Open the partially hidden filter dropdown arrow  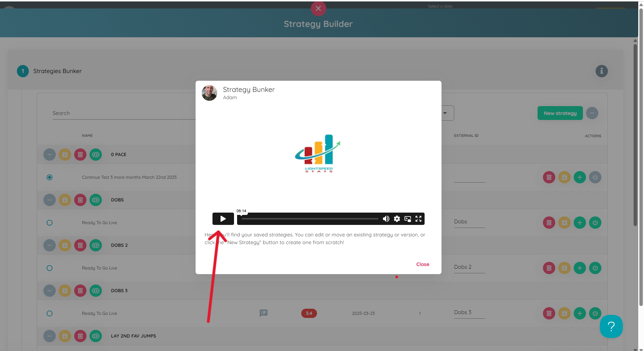pos(445,113)
